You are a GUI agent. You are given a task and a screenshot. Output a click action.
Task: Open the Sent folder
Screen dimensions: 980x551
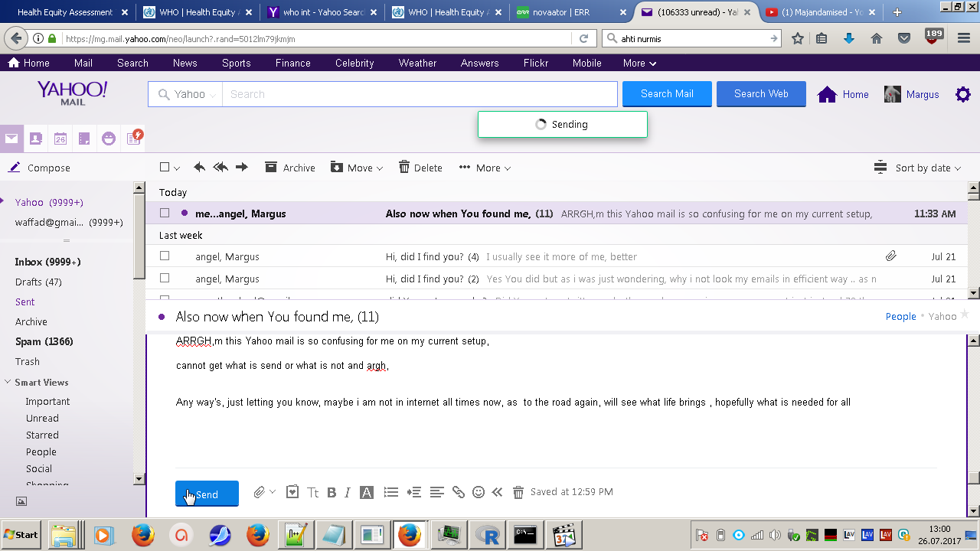[x=25, y=302]
